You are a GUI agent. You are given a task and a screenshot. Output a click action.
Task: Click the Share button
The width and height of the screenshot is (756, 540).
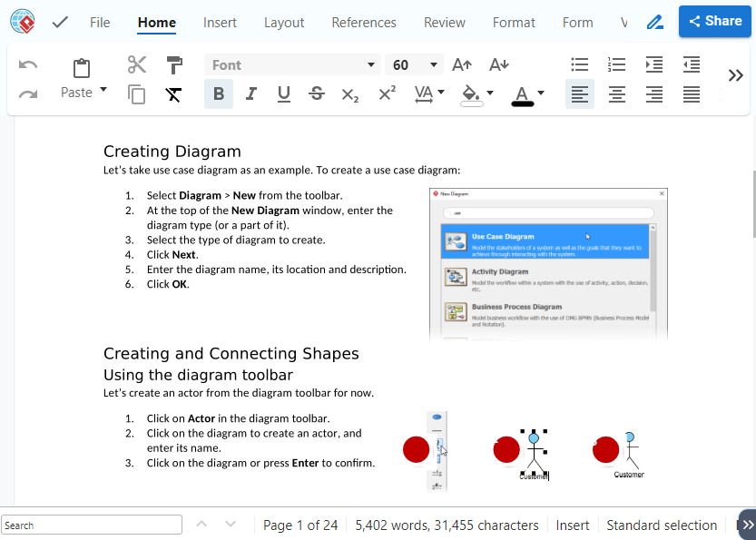714,21
